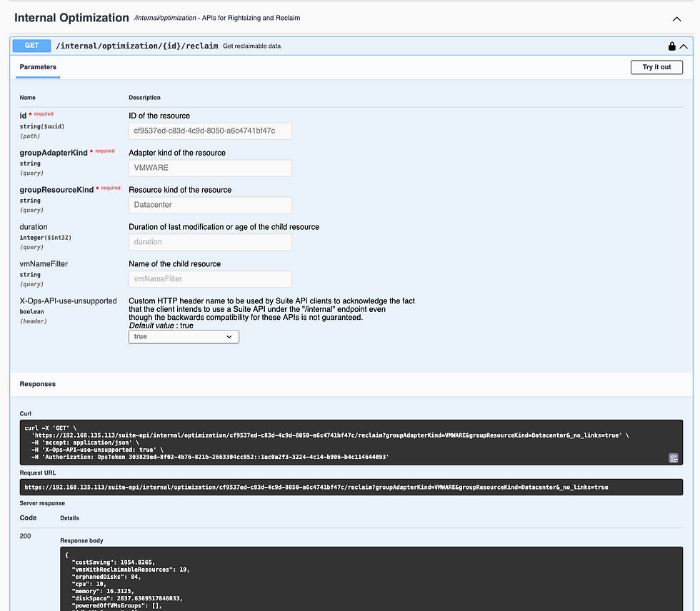Click the "cpu": 10 line
This screenshot has height=611, width=700.
pyautogui.click(x=89, y=585)
